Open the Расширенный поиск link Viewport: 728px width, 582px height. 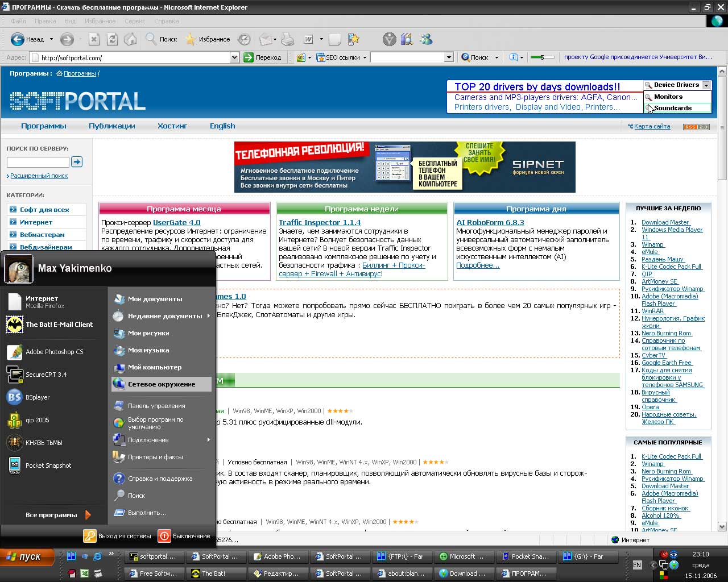coord(39,176)
